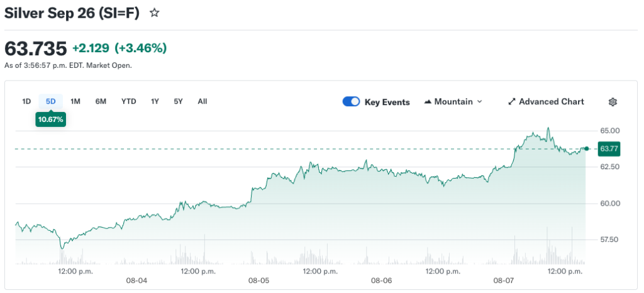
Task: Click the 10.67% five-day change badge
Action: [x=50, y=120]
